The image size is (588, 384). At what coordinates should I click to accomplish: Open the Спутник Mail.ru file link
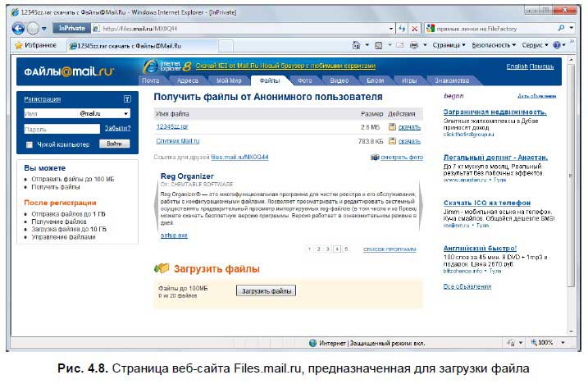178,141
